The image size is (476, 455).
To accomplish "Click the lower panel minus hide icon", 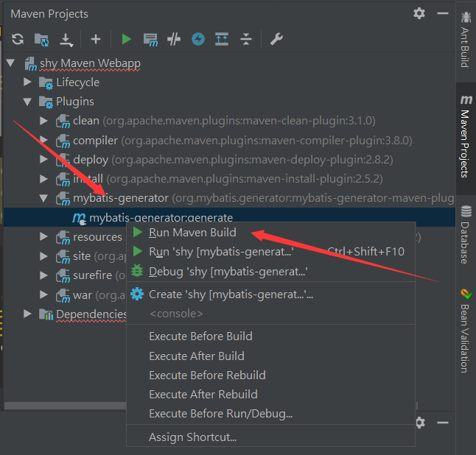I will (x=443, y=423).
